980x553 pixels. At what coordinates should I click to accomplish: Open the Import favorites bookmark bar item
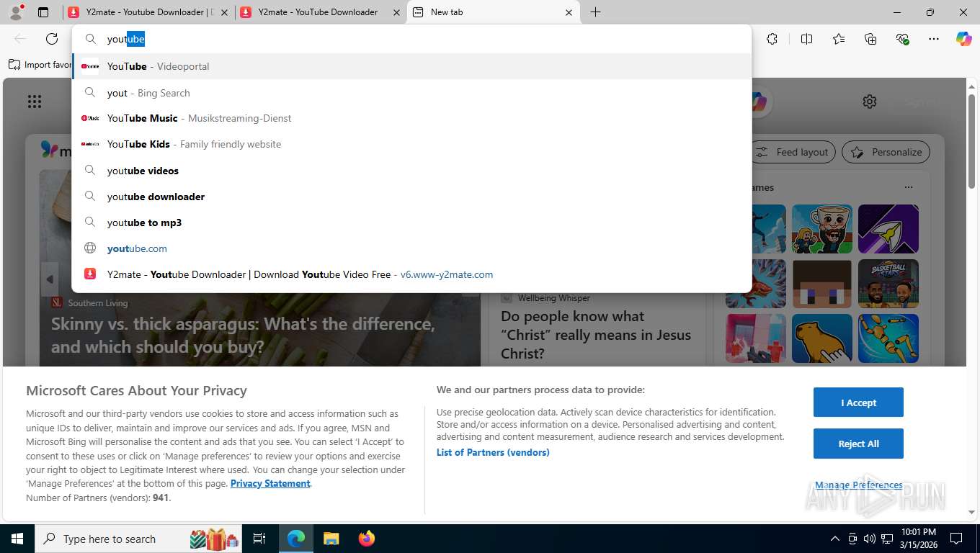(x=40, y=65)
